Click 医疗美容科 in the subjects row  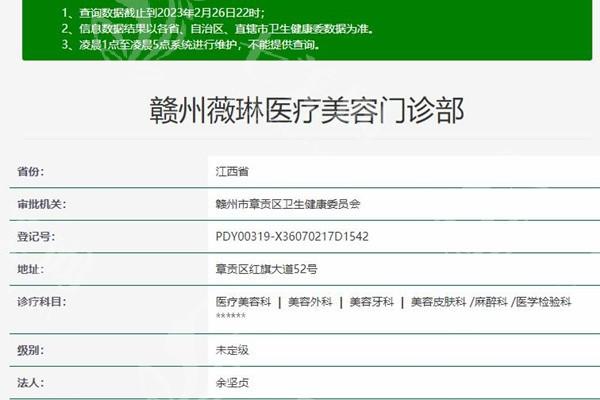(243, 302)
